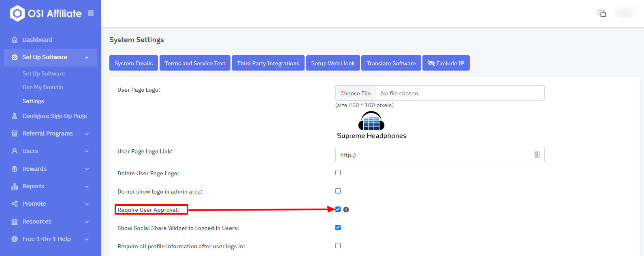
Task: Open the Set Up Software submenu item
Action: point(43,73)
